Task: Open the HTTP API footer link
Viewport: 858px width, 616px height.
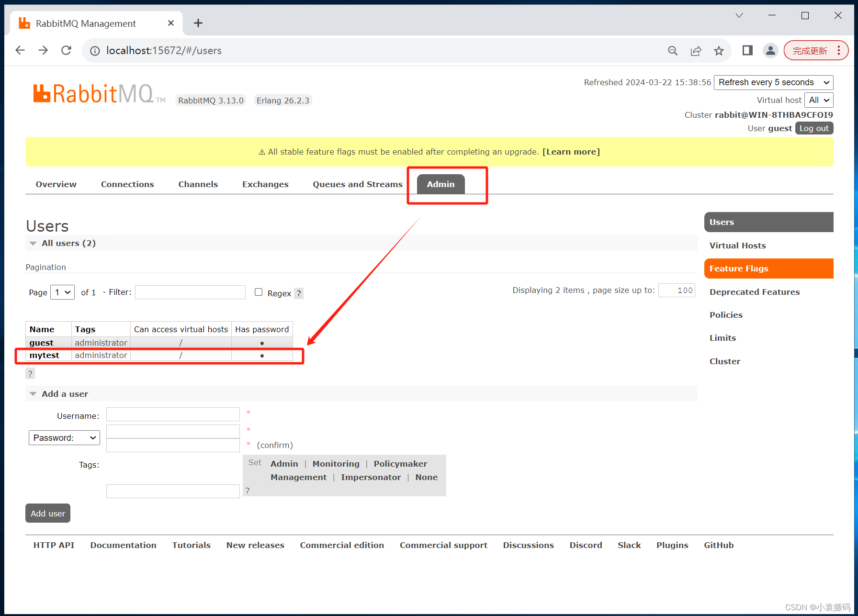Action: point(54,545)
